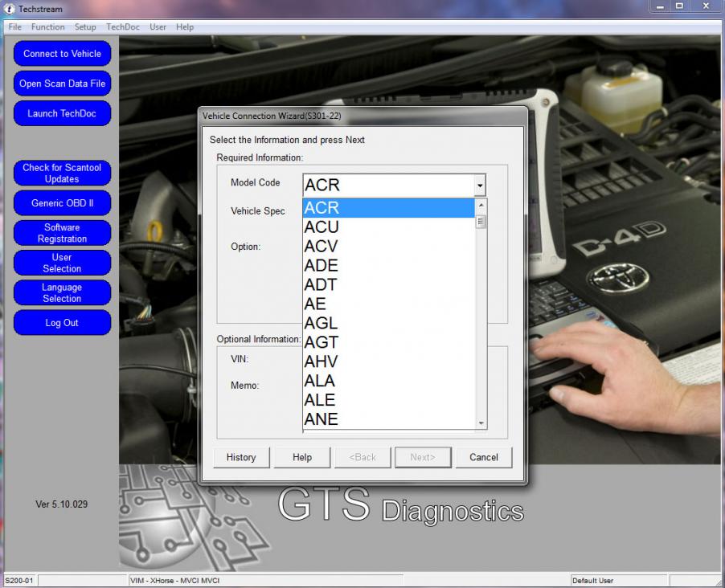Click the Log Out button
The height and width of the screenshot is (588, 725).
[63, 323]
